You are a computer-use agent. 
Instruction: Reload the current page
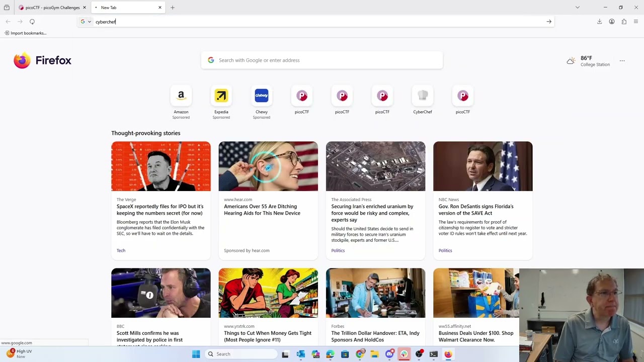[32, 22]
